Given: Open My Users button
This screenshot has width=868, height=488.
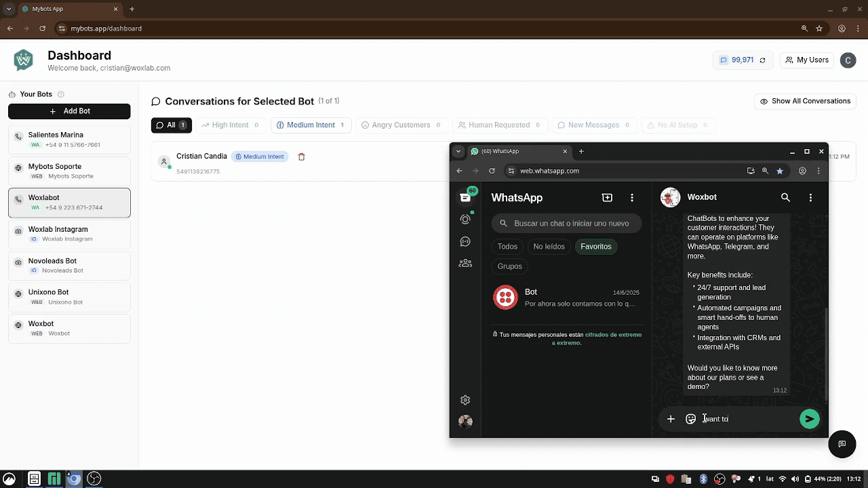Looking at the screenshot, I should (806, 60).
